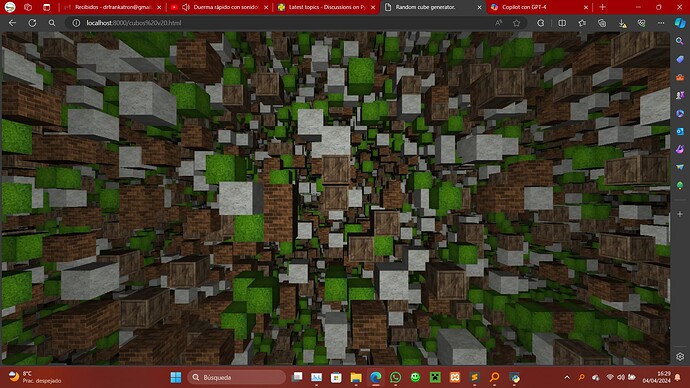Viewport: 690px width, 388px height.
Task: Open the browser profile avatar
Action: 10,7
